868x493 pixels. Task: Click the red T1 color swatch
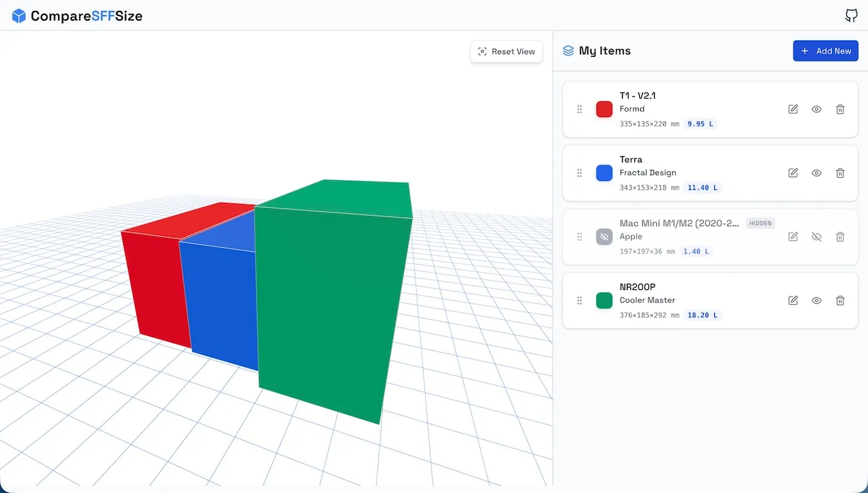click(604, 109)
